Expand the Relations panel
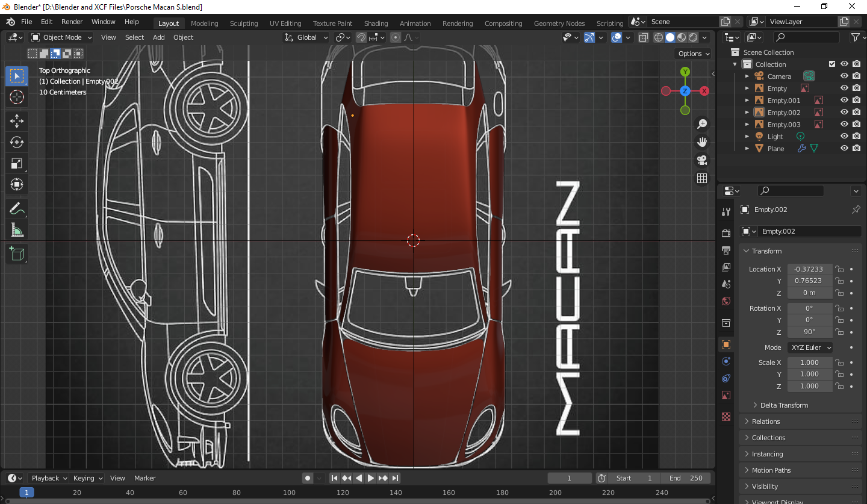The height and width of the screenshot is (504, 867). [x=800, y=422]
